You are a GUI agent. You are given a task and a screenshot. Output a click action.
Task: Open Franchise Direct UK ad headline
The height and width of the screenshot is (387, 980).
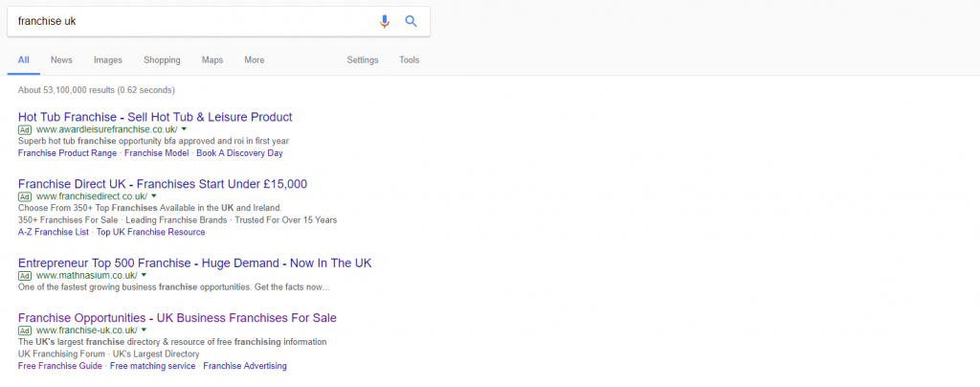[x=162, y=184]
